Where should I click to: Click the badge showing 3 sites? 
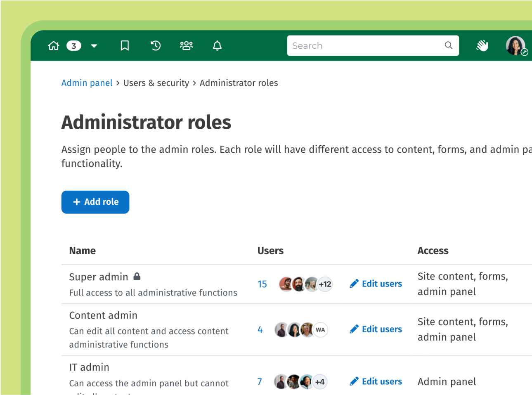[x=74, y=46]
